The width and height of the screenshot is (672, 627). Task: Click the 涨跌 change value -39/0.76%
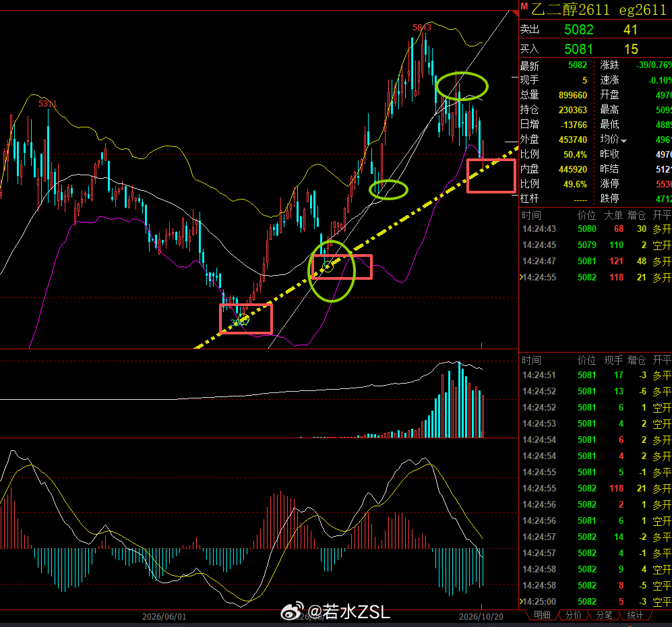654,65
